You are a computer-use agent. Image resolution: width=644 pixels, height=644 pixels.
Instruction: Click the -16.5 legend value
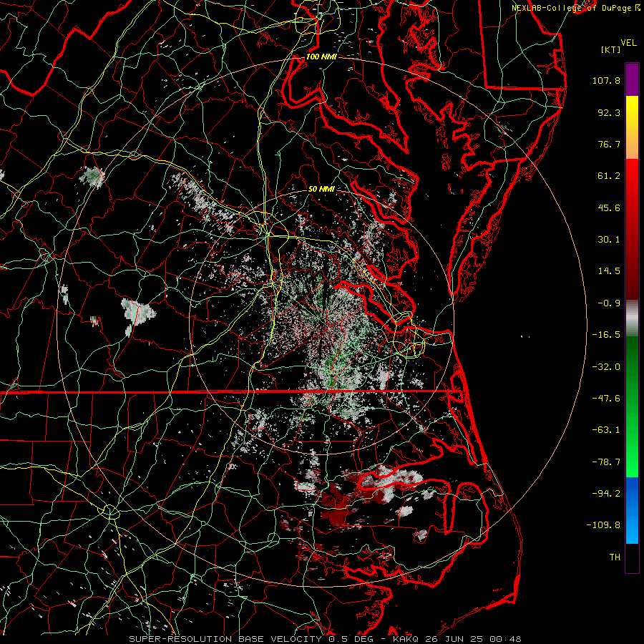pyautogui.click(x=606, y=335)
